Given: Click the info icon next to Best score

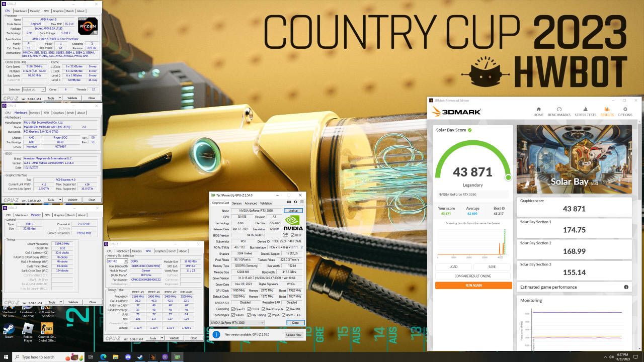Looking at the screenshot, I should pos(503,208).
